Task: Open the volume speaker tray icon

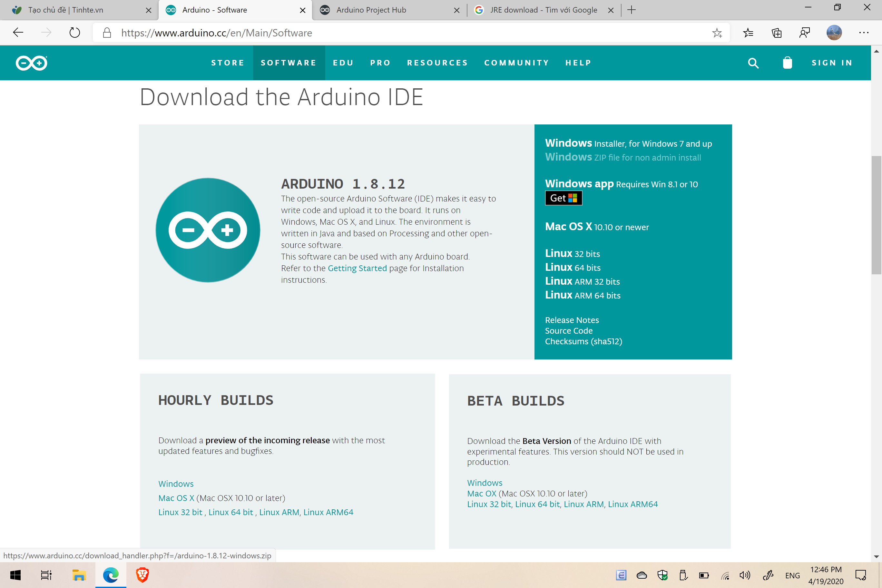Action: point(745,575)
